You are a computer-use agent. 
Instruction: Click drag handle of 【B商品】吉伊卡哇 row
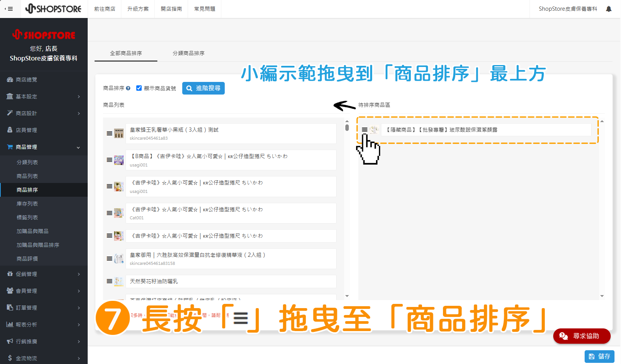pyautogui.click(x=109, y=160)
